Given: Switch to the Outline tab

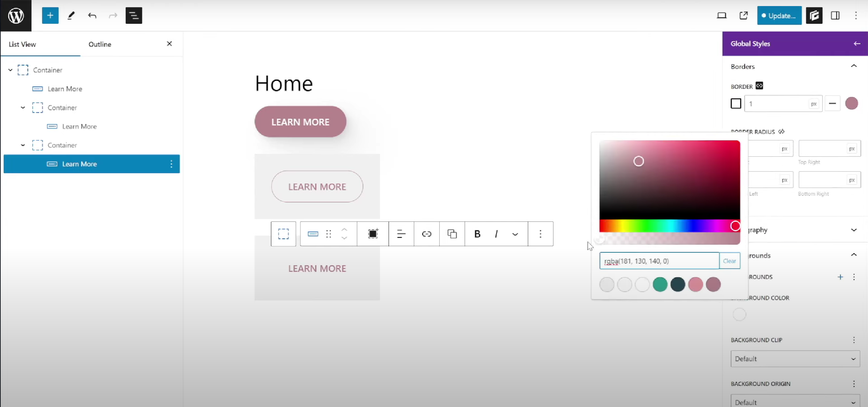Looking at the screenshot, I should tap(100, 44).
